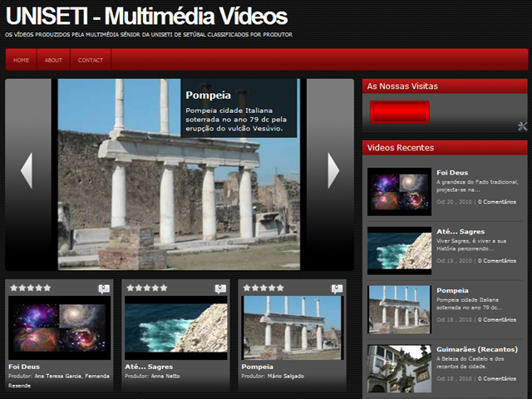Screen dimensions: 532x399
Task: Click producer name Mário Salgado
Action: 286,377
